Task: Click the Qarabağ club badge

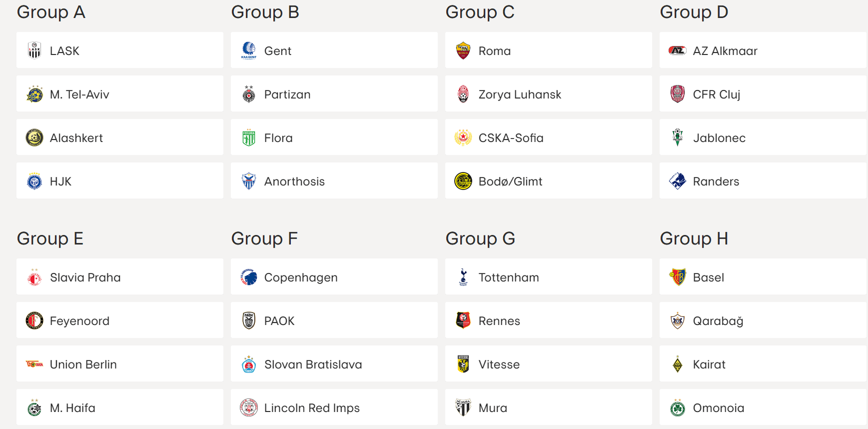Action: point(678,320)
